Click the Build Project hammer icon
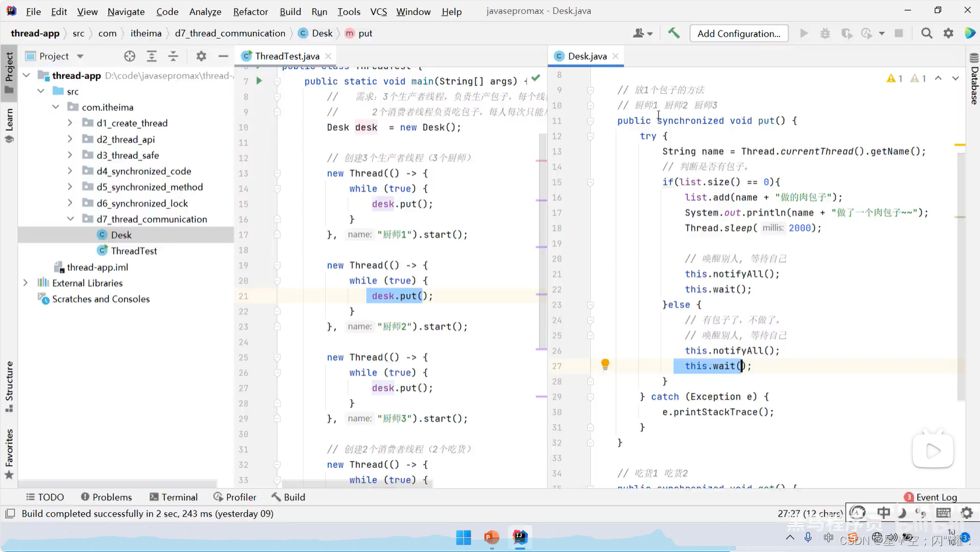 673,33
